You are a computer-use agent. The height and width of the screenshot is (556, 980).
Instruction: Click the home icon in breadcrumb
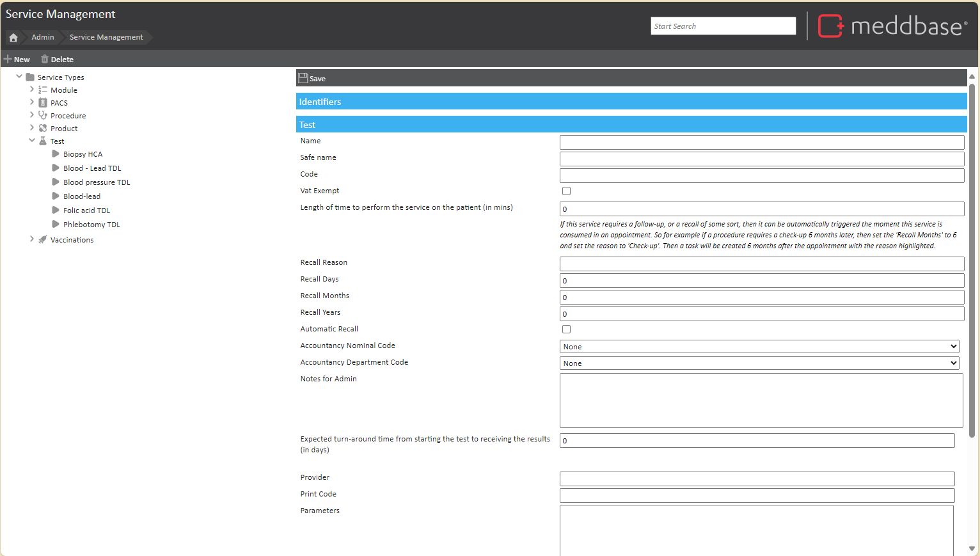pos(13,38)
